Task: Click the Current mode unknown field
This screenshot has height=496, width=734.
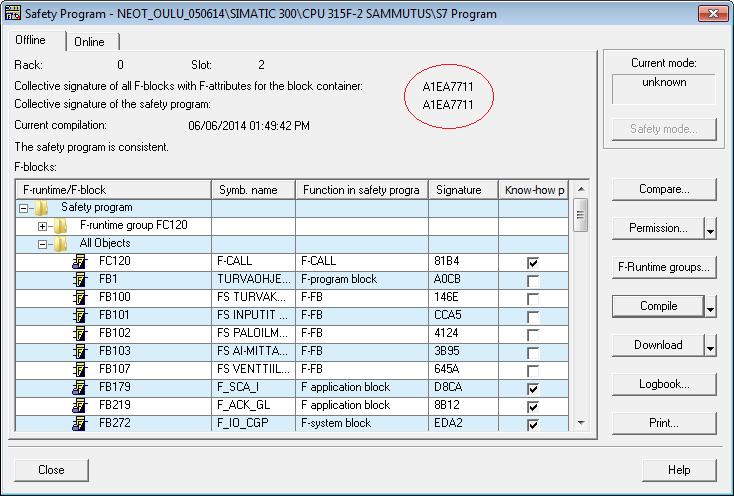Action: 664,89
